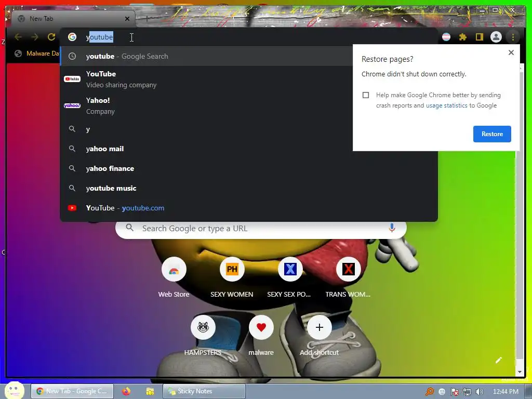Open the YouTube - youtube.com suggestion
Image resolution: width=532 pixels, height=399 pixels.
click(x=249, y=208)
